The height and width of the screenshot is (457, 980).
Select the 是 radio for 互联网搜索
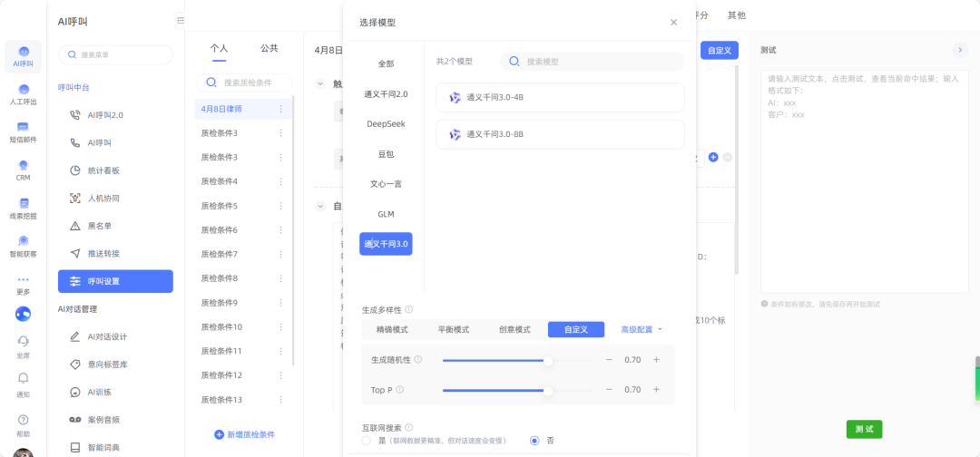tap(367, 441)
